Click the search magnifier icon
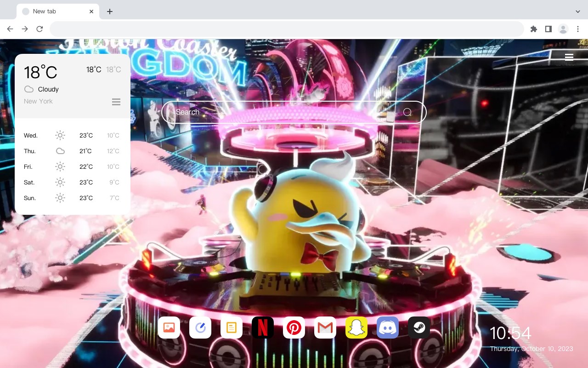This screenshot has width=588, height=368. point(407,112)
